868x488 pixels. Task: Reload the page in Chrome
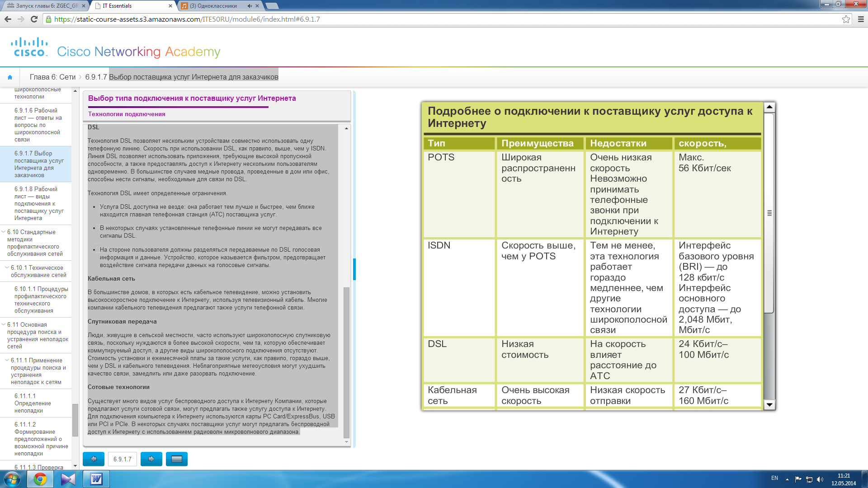click(34, 19)
